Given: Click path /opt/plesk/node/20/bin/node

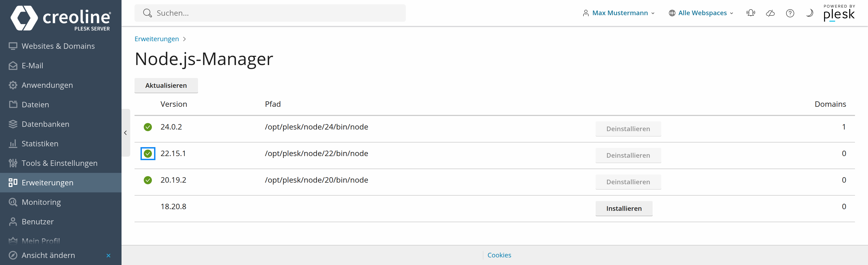Looking at the screenshot, I should (x=316, y=180).
